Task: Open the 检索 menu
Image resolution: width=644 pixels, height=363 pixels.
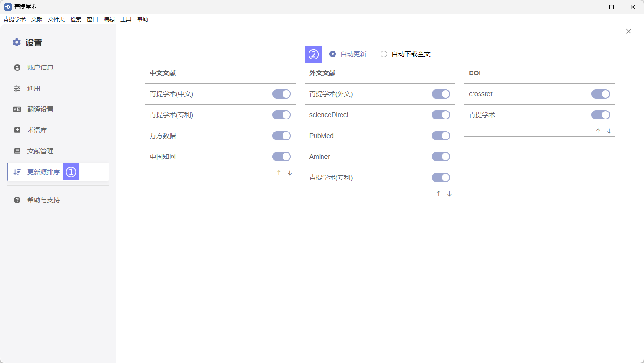Action: (76, 20)
